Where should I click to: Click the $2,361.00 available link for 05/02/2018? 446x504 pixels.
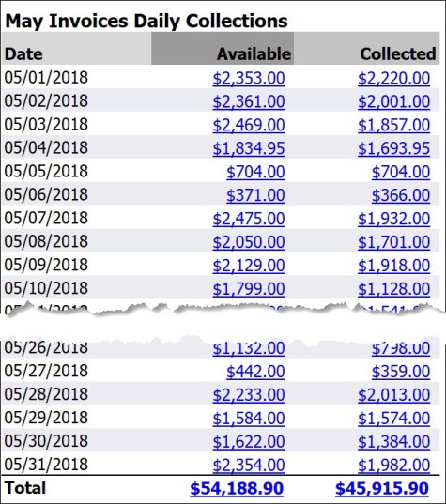point(249,101)
